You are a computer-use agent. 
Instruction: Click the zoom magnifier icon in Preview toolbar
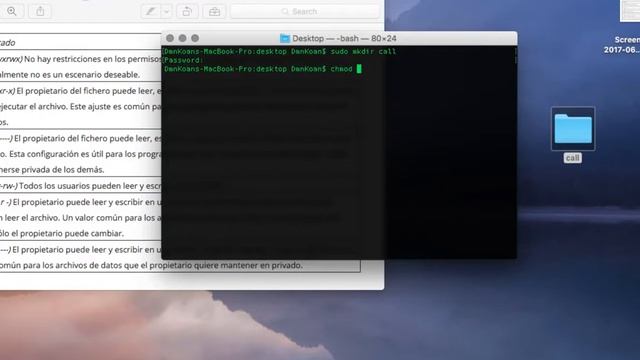point(12,11)
